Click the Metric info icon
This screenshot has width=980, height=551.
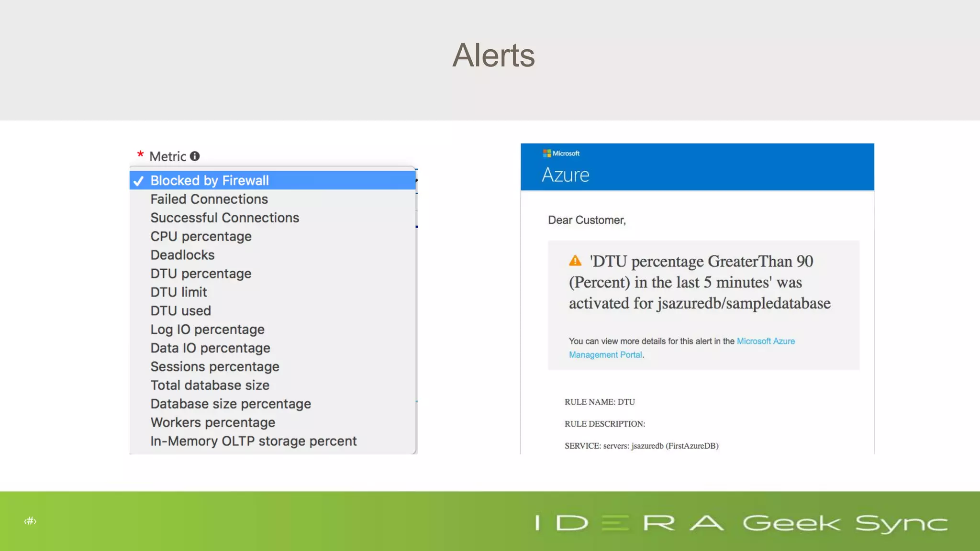195,156
